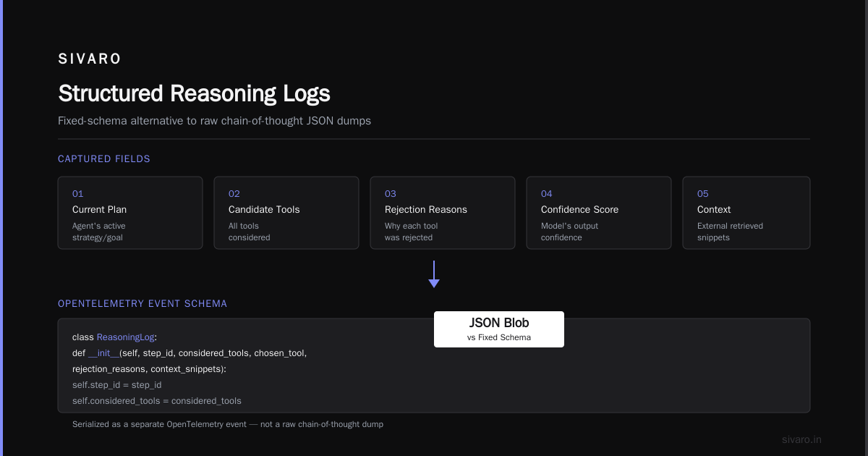Click the footnote about serialized OpenTelemetry event

pos(228,424)
